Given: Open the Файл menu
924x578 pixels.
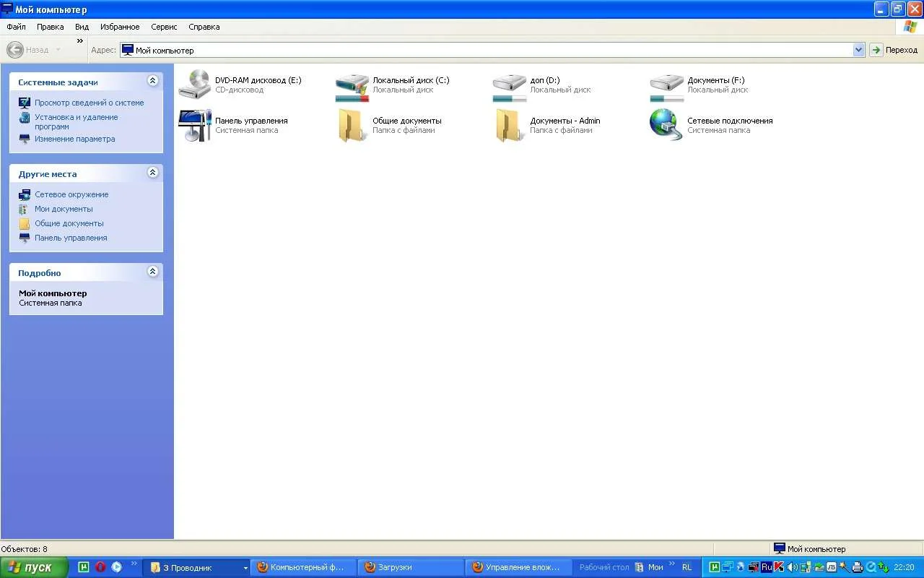Looking at the screenshot, I should [16, 27].
